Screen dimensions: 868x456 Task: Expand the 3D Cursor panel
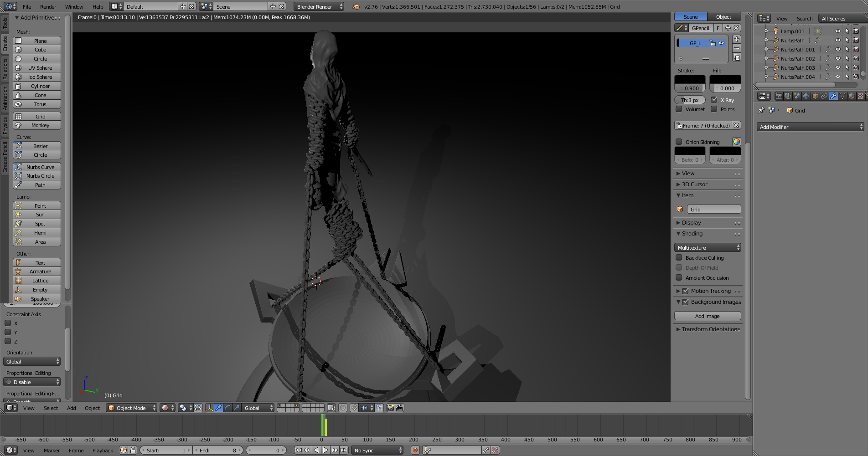(694, 184)
